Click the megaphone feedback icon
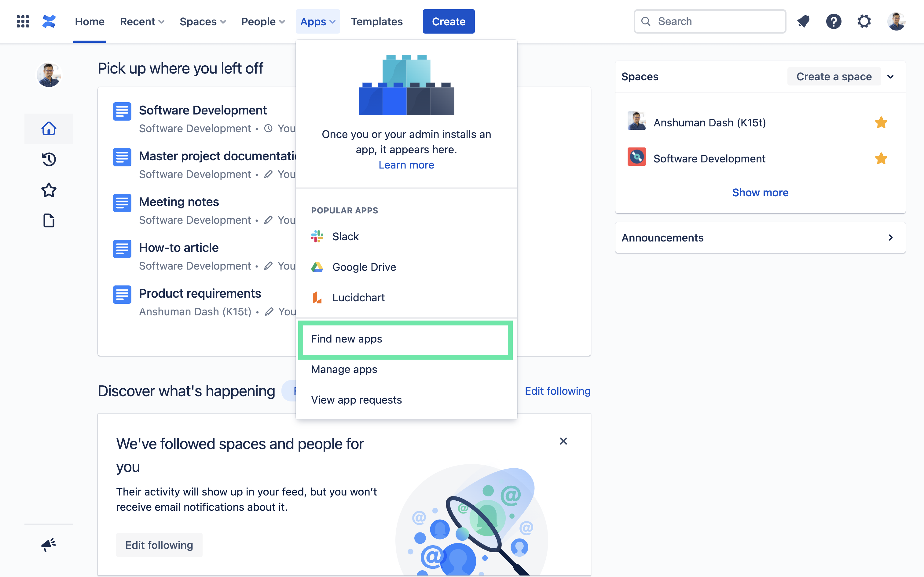This screenshot has height=577, width=924. tap(49, 545)
